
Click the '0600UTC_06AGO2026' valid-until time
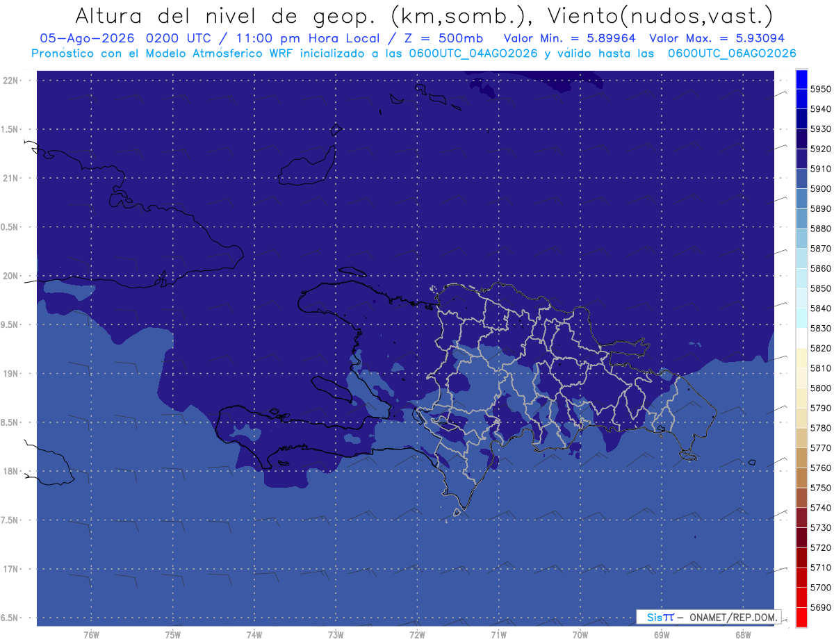pyautogui.click(x=732, y=53)
